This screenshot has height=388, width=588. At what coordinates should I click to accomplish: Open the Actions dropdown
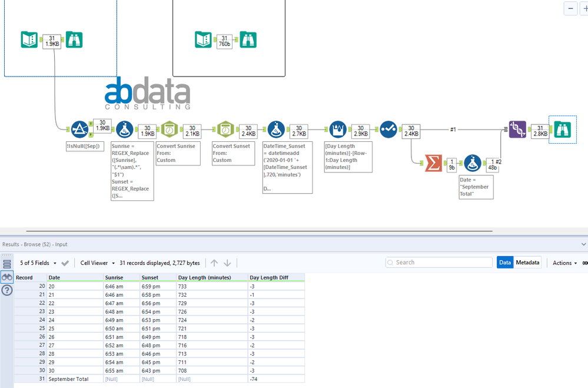[x=564, y=263]
